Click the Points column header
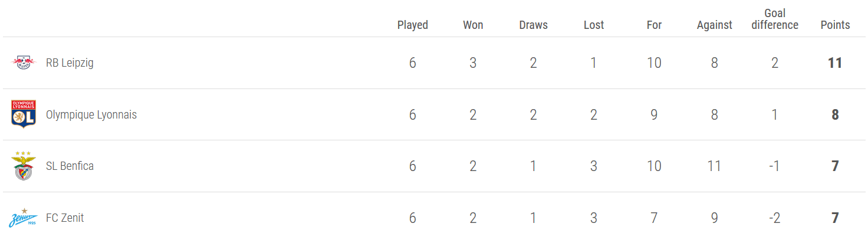 point(836,25)
